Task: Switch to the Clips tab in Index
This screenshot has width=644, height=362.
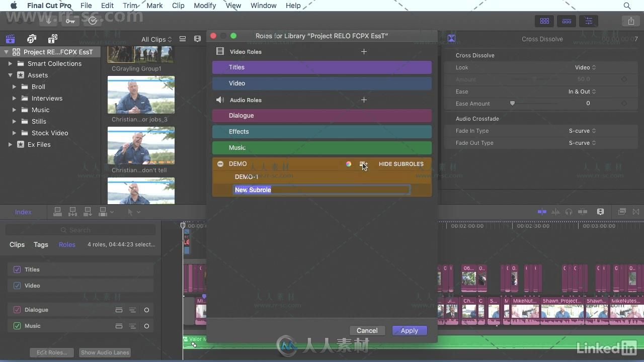Action: tap(17, 244)
